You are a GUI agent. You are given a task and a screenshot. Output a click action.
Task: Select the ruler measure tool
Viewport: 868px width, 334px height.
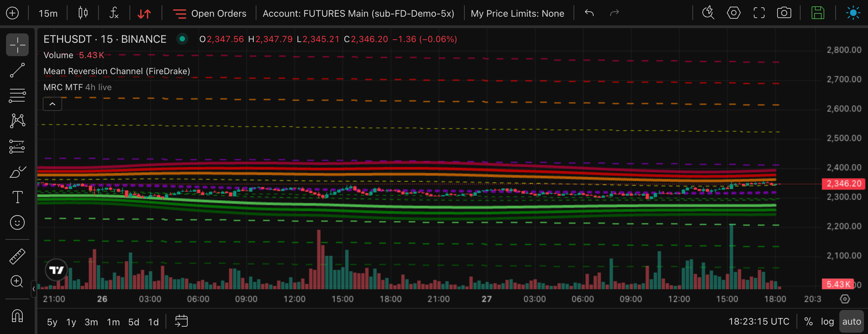tap(17, 256)
